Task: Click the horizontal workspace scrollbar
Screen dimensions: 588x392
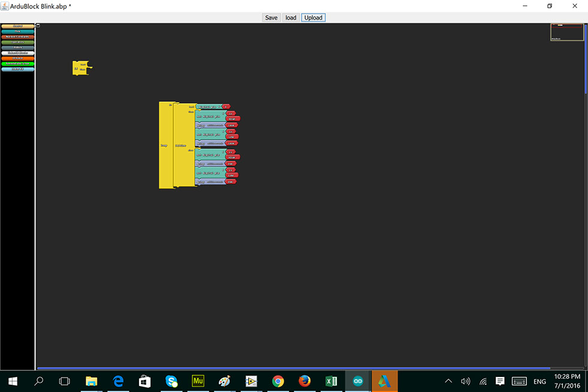Action: (x=294, y=369)
